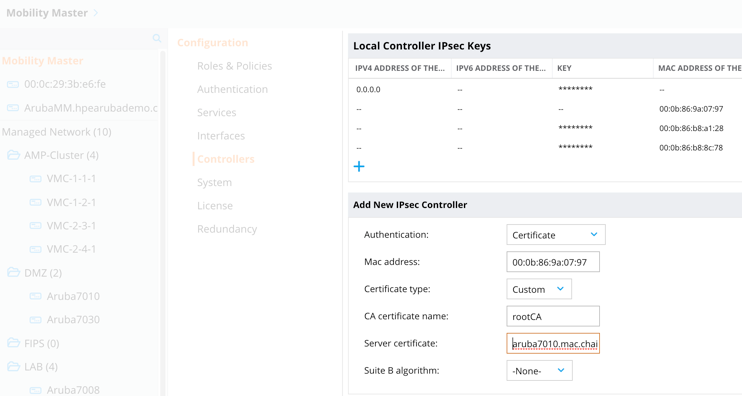This screenshot has width=742, height=396.
Task: Click the Server certificate input field
Action: point(553,343)
